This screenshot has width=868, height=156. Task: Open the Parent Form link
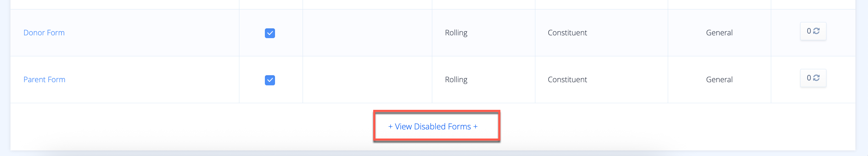[x=44, y=79]
